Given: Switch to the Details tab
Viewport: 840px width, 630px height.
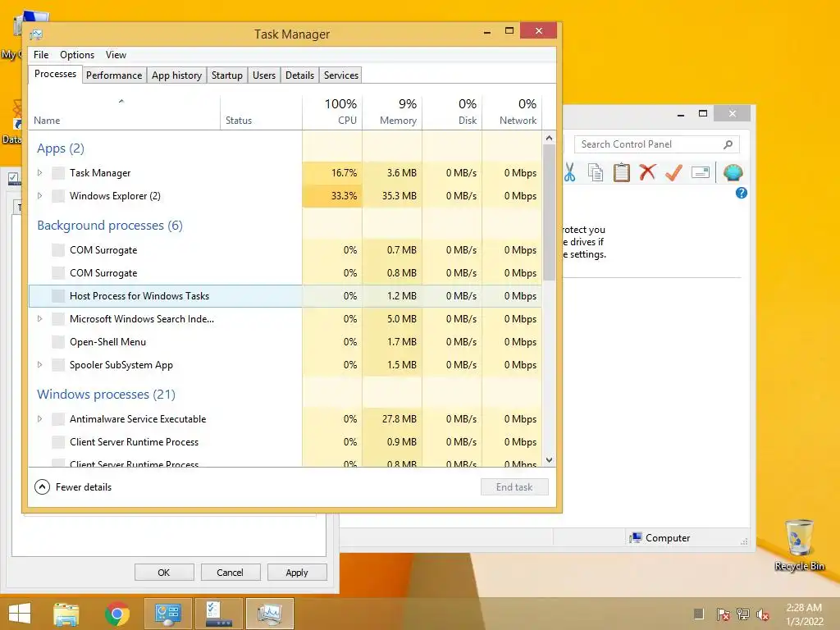Looking at the screenshot, I should pos(300,75).
